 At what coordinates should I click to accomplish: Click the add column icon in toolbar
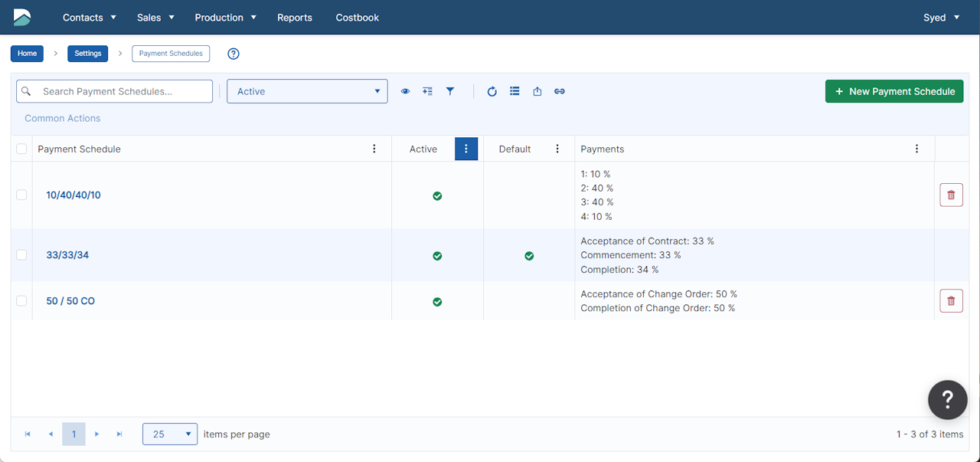tap(427, 91)
